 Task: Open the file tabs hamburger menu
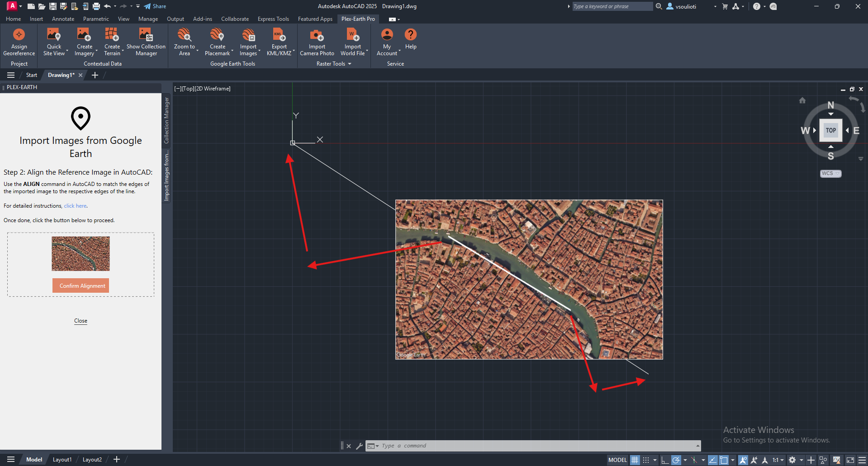[11, 75]
